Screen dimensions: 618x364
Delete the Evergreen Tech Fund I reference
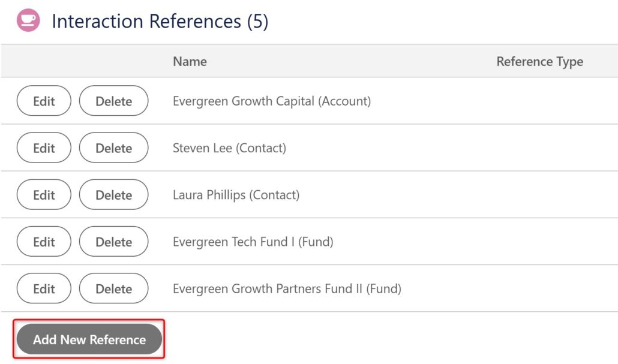click(x=113, y=242)
